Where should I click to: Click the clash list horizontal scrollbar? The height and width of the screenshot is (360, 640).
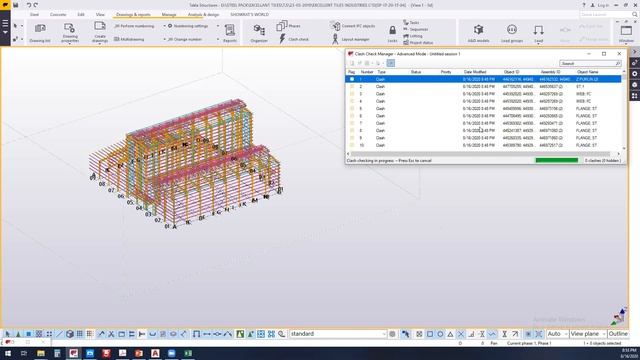(x=480, y=154)
